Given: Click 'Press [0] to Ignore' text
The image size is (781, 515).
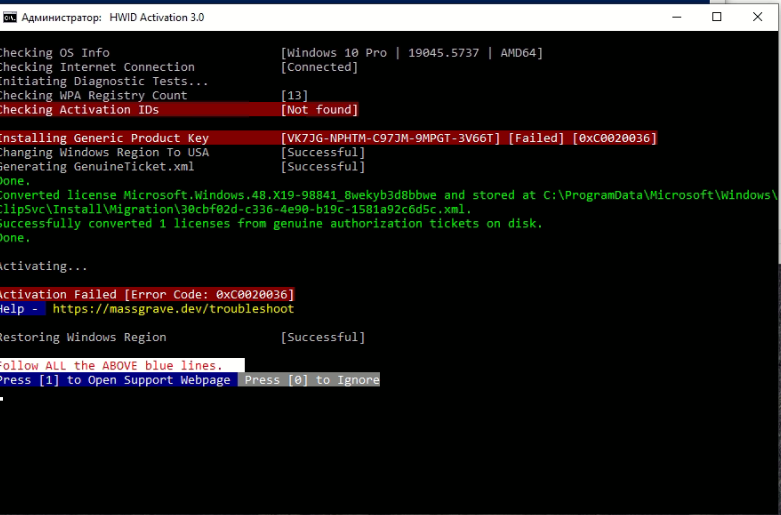Looking at the screenshot, I should [x=312, y=380].
